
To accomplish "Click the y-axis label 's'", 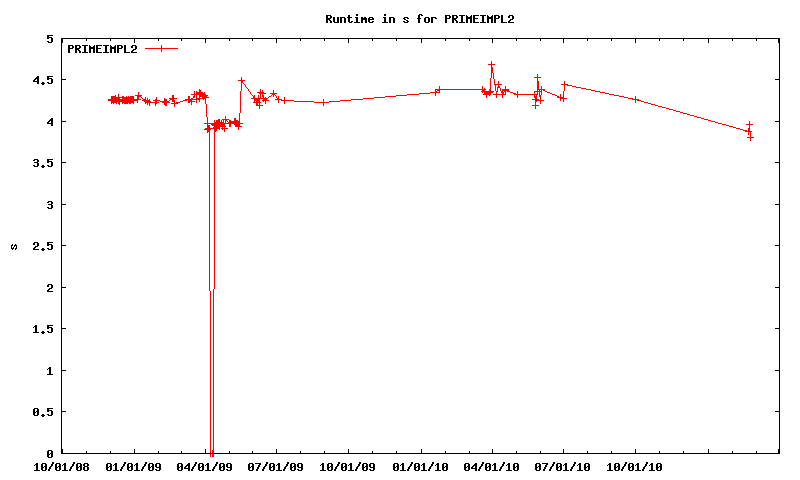I will click(15, 246).
